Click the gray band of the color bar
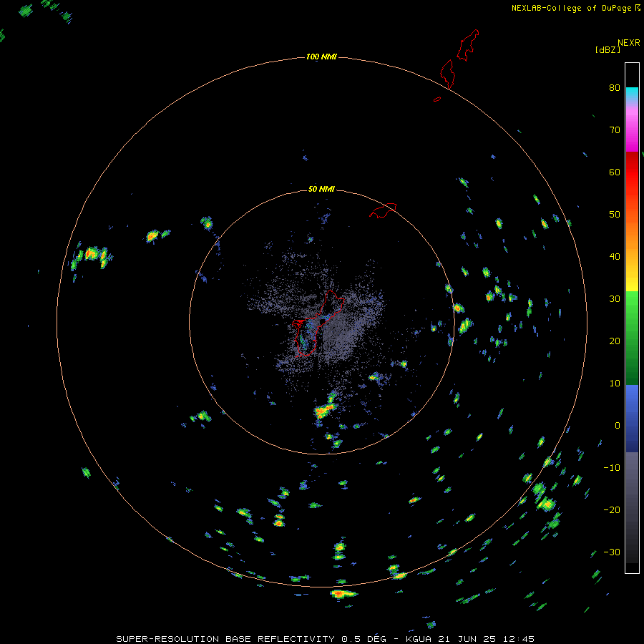644x644 pixels. 632,507
